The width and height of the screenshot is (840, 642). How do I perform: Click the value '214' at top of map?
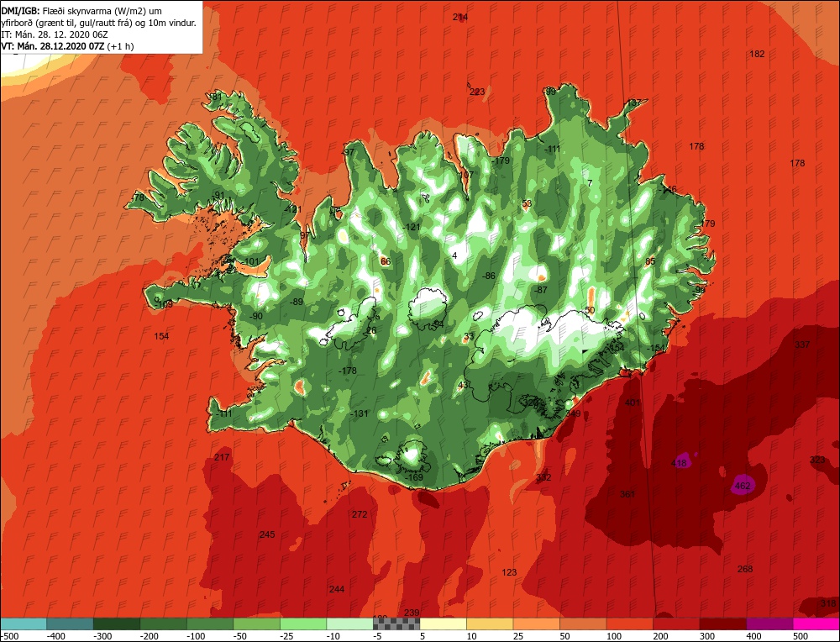pos(460,17)
